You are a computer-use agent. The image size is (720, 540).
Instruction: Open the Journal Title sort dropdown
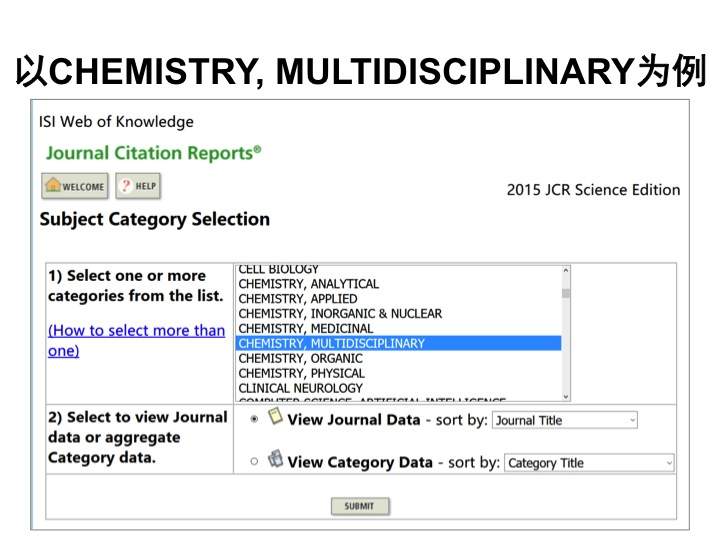tap(565, 420)
